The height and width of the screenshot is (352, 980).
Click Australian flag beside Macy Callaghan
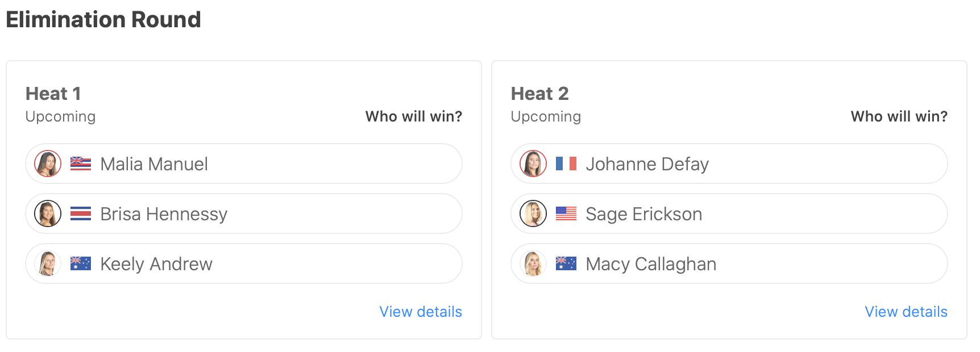[566, 263]
